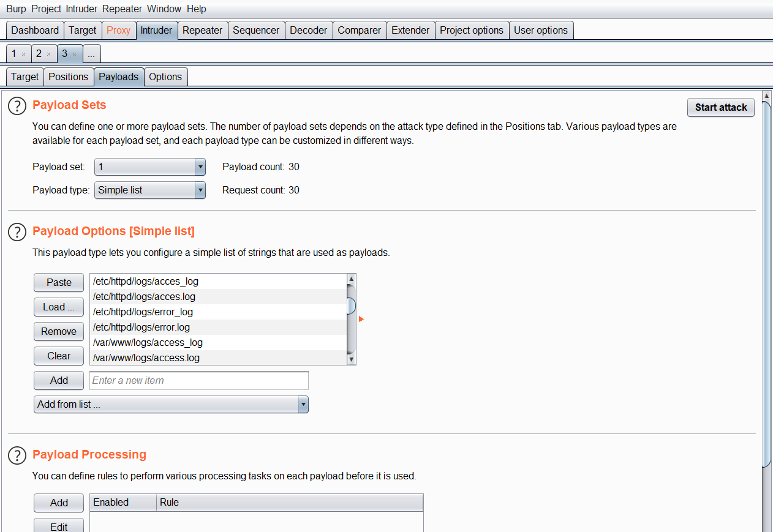Open the Window menu

[x=164, y=9]
